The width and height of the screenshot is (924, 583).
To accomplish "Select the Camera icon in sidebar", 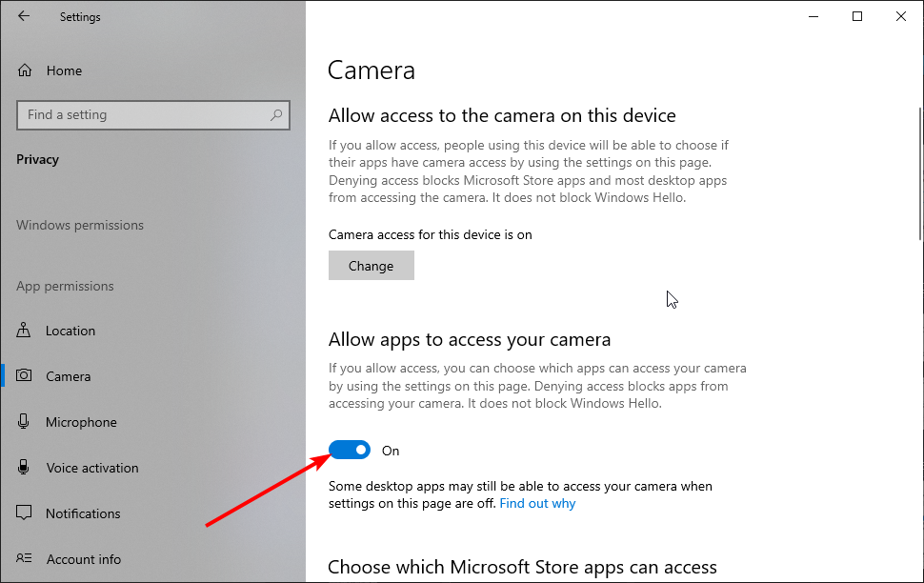I will pyautogui.click(x=24, y=375).
